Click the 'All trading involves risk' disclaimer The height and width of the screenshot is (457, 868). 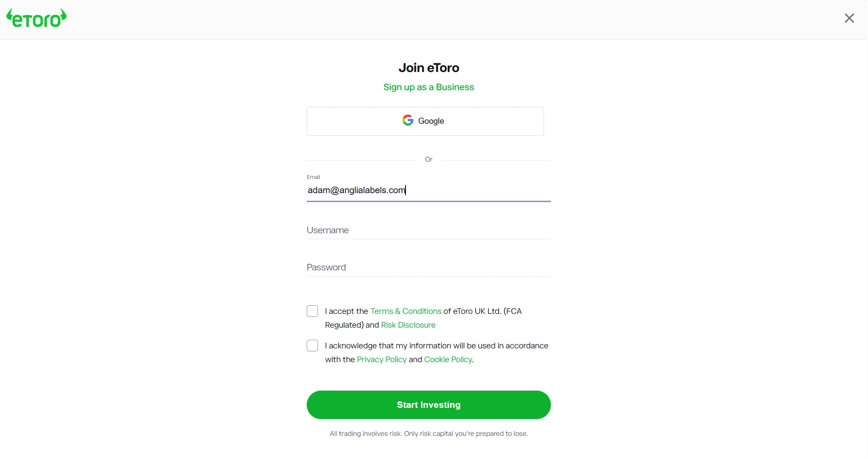point(428,434)
